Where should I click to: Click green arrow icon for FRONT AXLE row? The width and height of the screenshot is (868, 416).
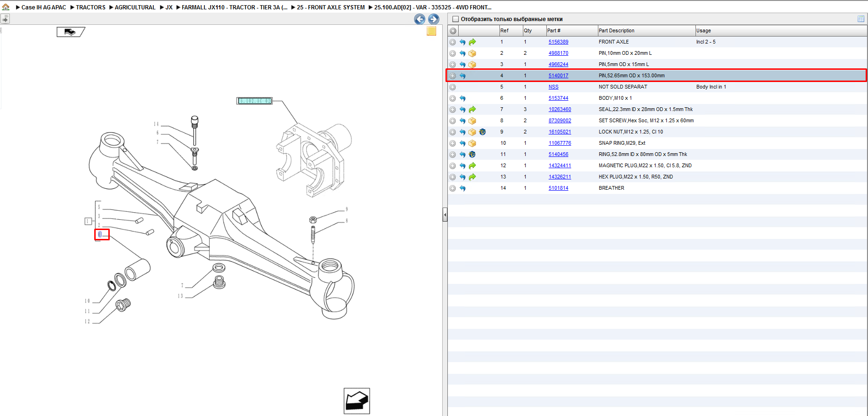click(x=472, y=42)
